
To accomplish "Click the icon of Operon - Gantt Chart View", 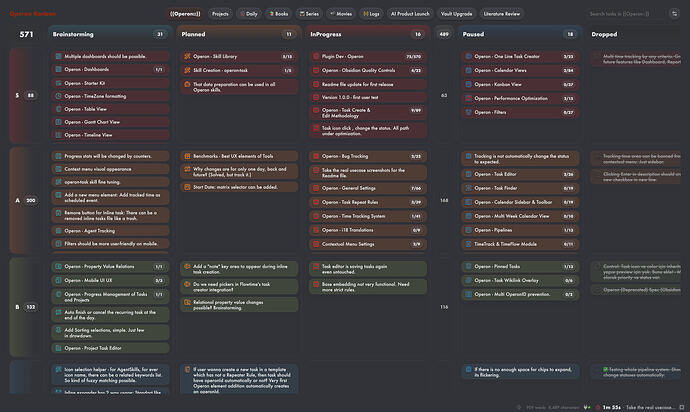I will (58, 122).
